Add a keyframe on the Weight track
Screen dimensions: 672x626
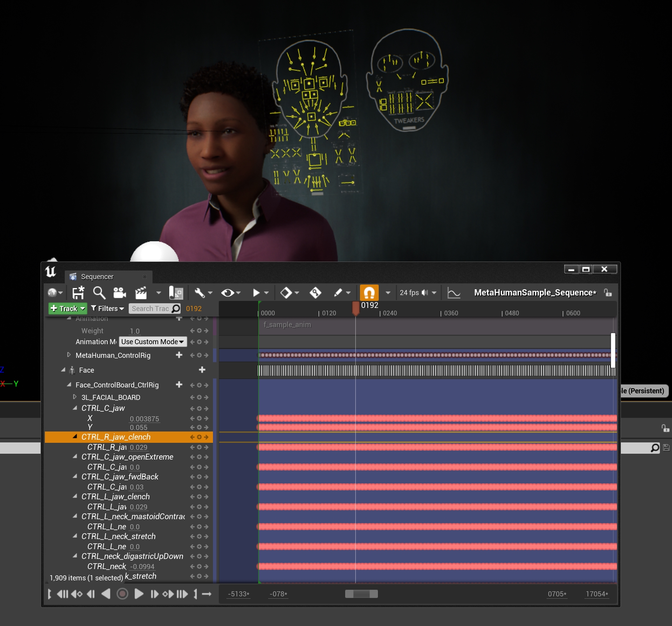(x=199, y=331)
